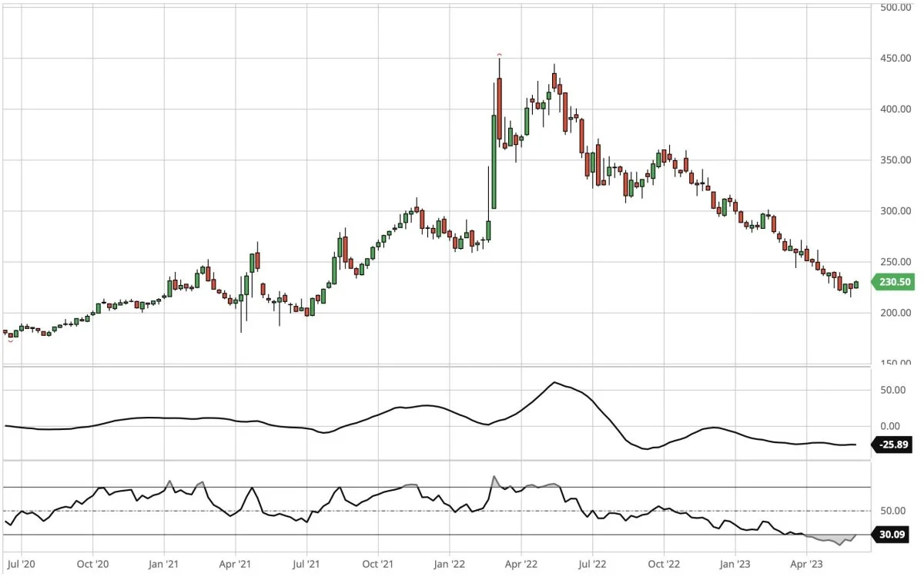
Task: Click the Jul '20 date label
Action: 21,565
